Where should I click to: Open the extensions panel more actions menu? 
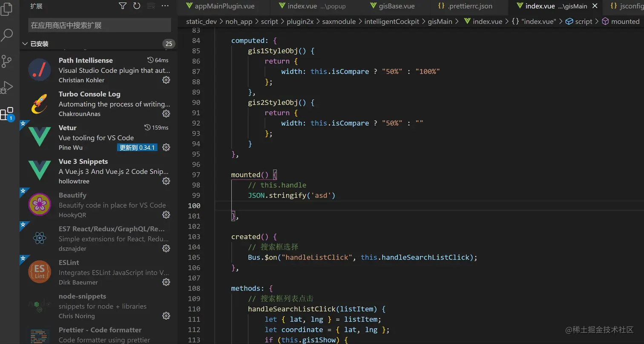click(x=166, y=6)
